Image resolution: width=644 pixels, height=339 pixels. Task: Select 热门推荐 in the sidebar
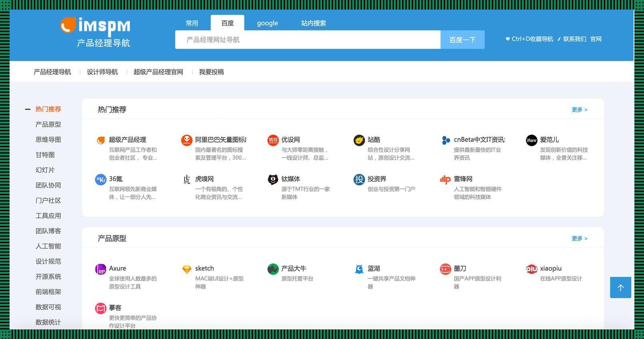click(x=48, y=109)
